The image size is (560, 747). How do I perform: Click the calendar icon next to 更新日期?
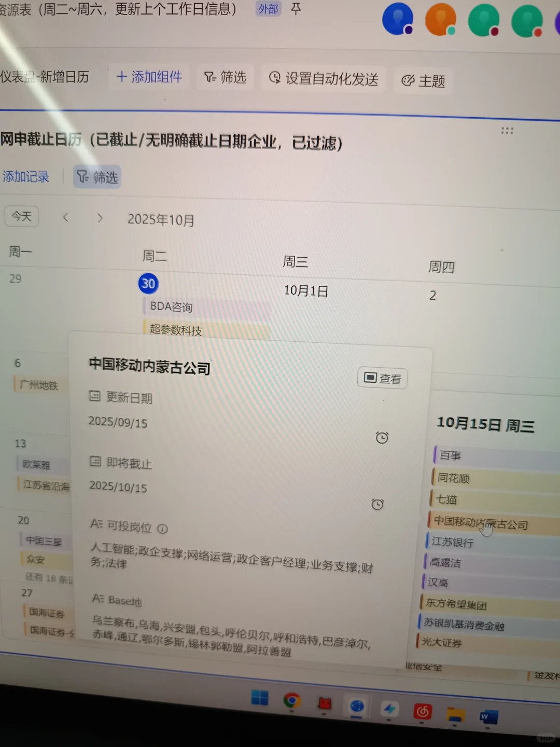click(x=95, y=396)
